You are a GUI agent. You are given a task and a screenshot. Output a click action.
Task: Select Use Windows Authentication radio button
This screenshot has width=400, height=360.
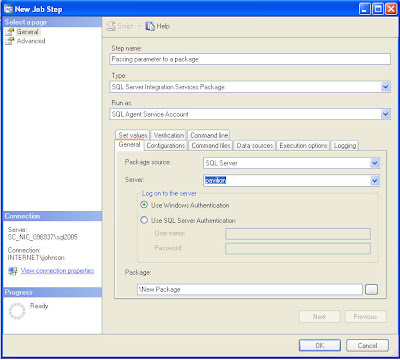point(144,205)
